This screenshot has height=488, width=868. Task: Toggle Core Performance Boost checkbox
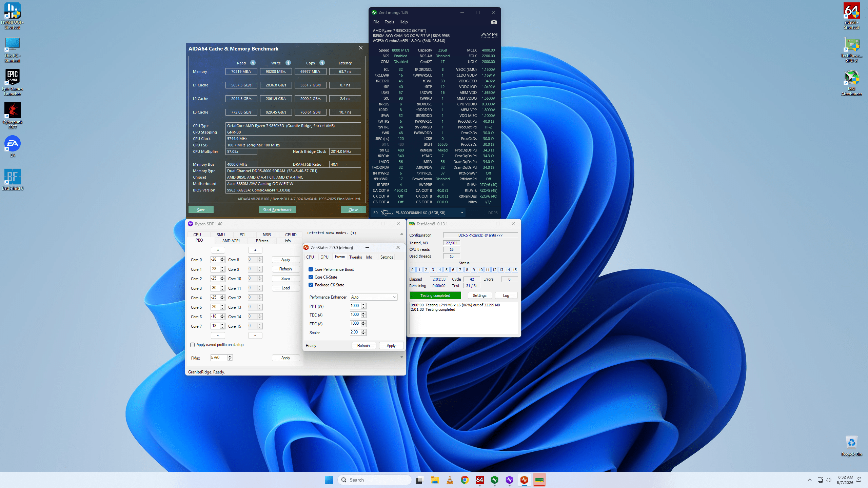311,269
